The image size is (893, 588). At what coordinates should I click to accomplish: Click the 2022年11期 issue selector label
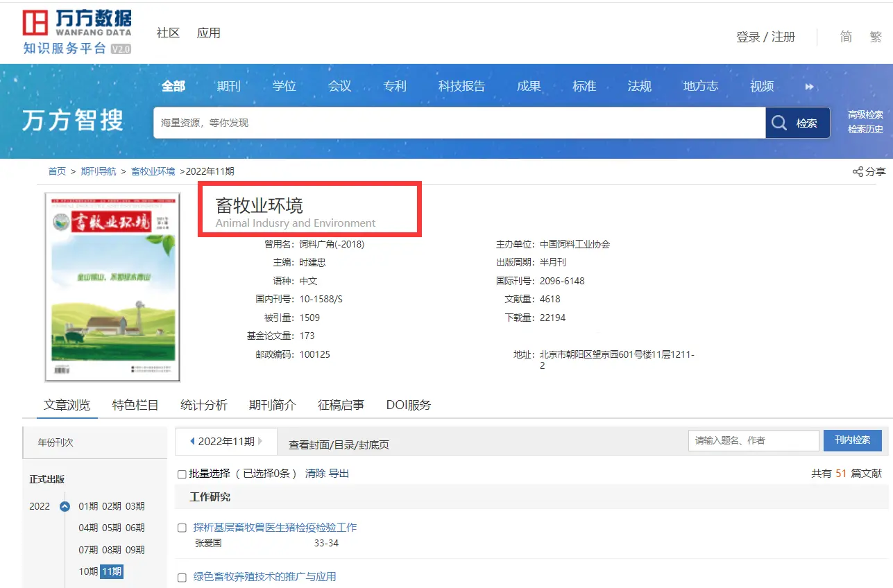226,441
